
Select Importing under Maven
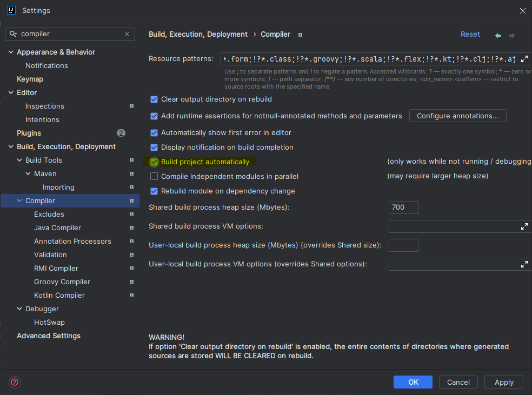click(x=58, y=187)
